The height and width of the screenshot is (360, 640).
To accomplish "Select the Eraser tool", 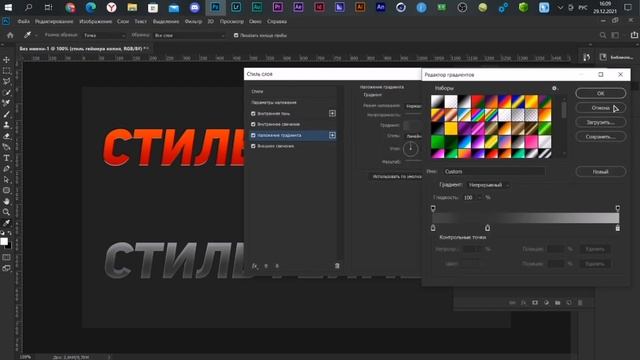I will pyautogui.click(x=7, y=136).
